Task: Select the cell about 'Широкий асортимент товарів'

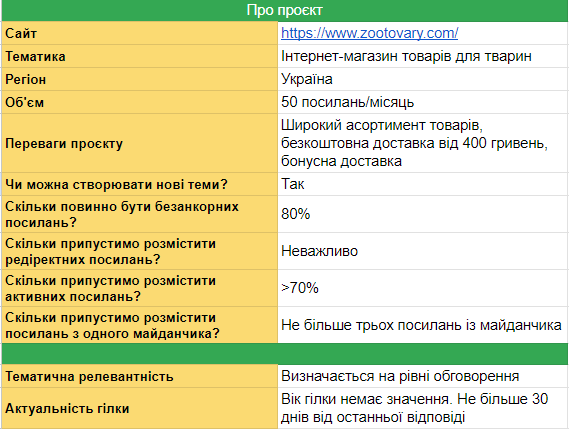Action: [423, 143]
